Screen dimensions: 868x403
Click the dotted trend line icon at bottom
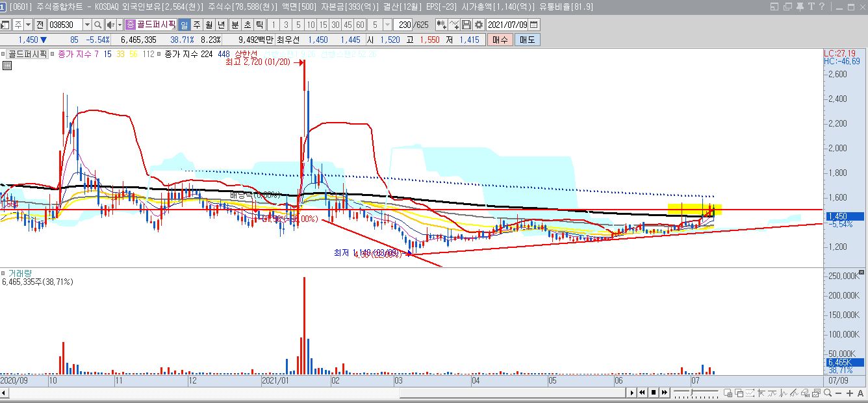click(x=750, y=393)
